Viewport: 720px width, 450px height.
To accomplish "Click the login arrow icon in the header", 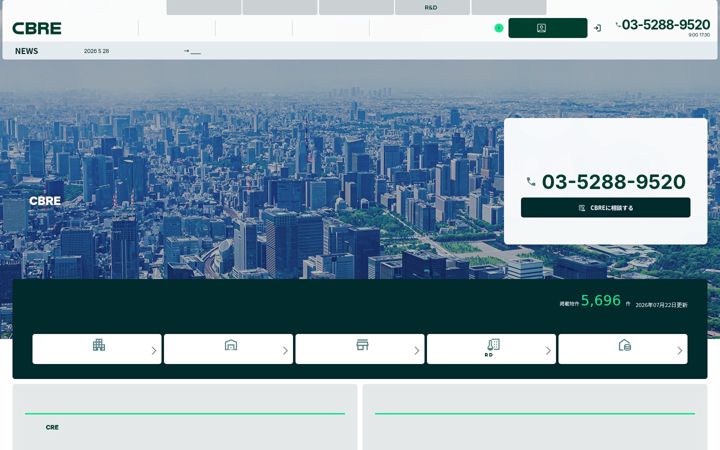I will 597,28.
